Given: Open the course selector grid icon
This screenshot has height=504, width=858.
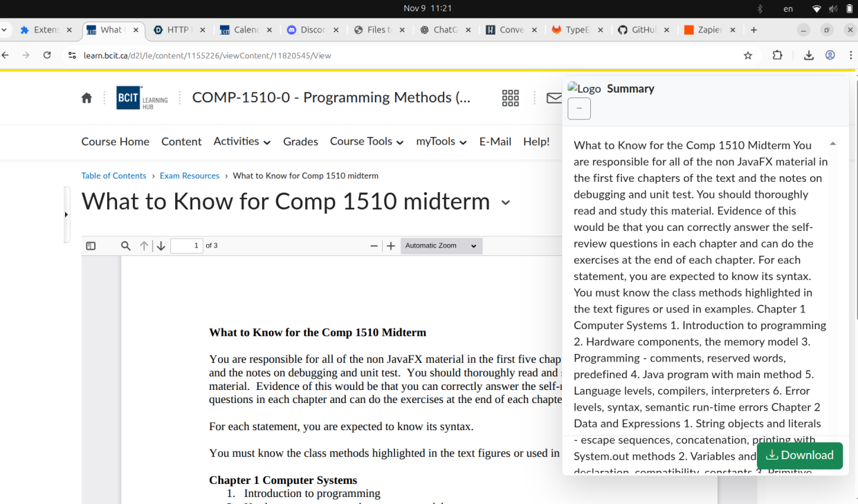Looking at the screenshot, I should point(510,98).
